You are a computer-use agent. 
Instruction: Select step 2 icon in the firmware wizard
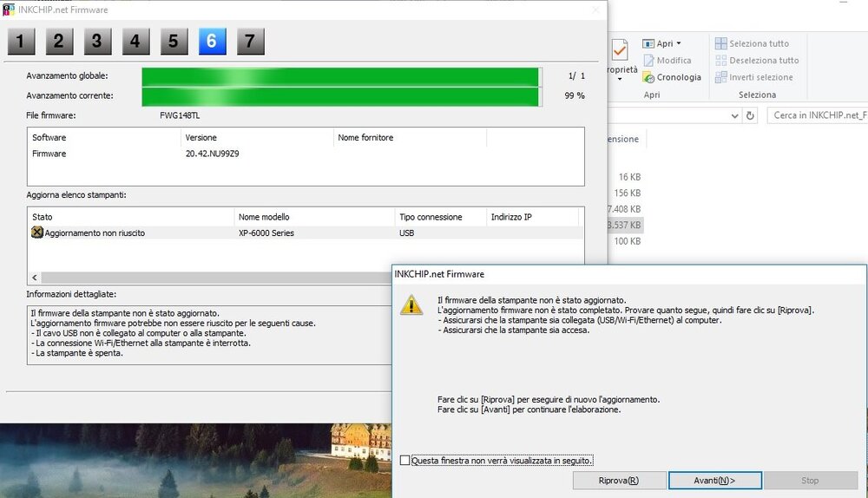59,42
